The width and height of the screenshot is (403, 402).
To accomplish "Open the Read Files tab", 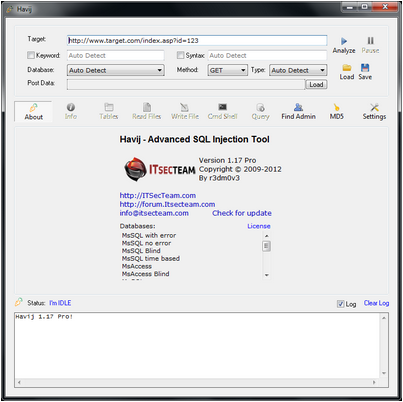I will click(147, 112).
